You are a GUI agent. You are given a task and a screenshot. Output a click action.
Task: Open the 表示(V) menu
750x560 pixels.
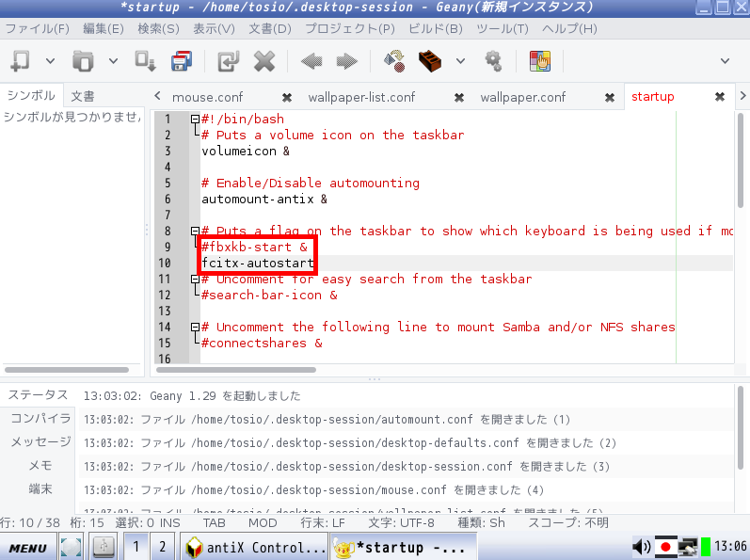coord(214,28)
